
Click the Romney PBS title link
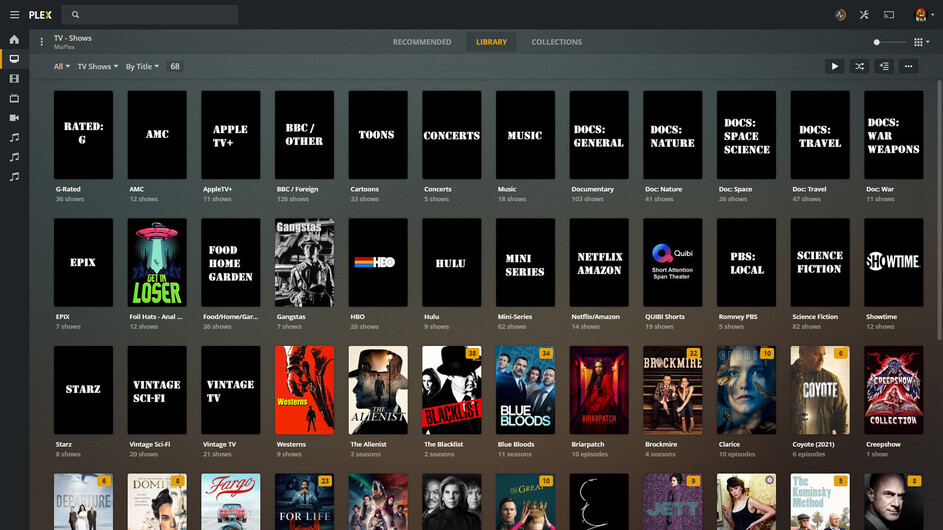coord(738,316)
